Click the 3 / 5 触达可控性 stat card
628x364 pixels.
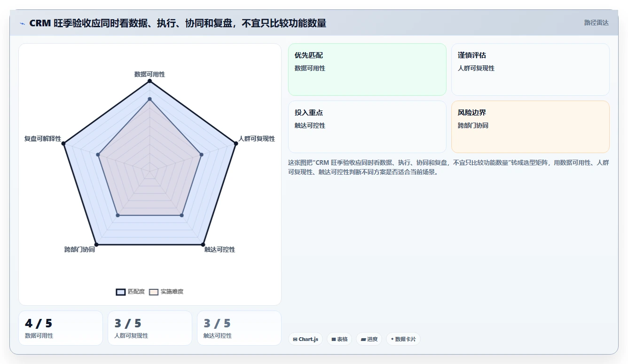click(239, 328)
